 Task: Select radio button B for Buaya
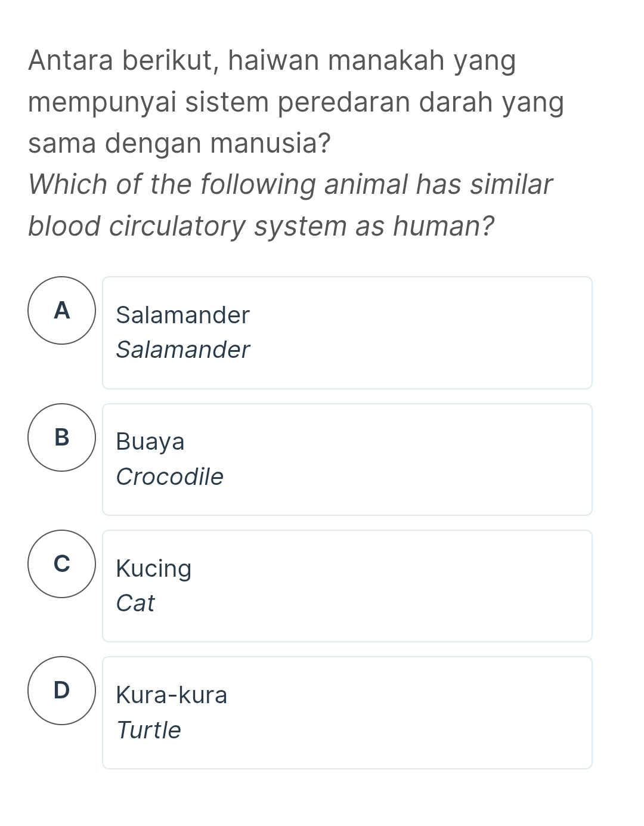[62, 438]
